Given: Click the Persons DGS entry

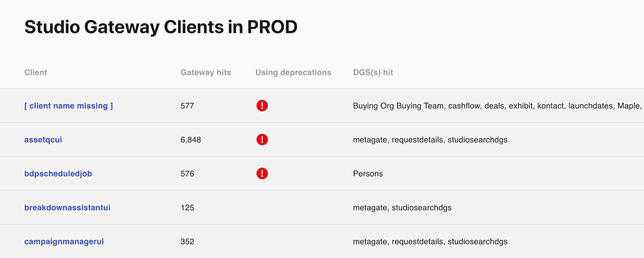Looking at the screenshot, I should 368,173.
